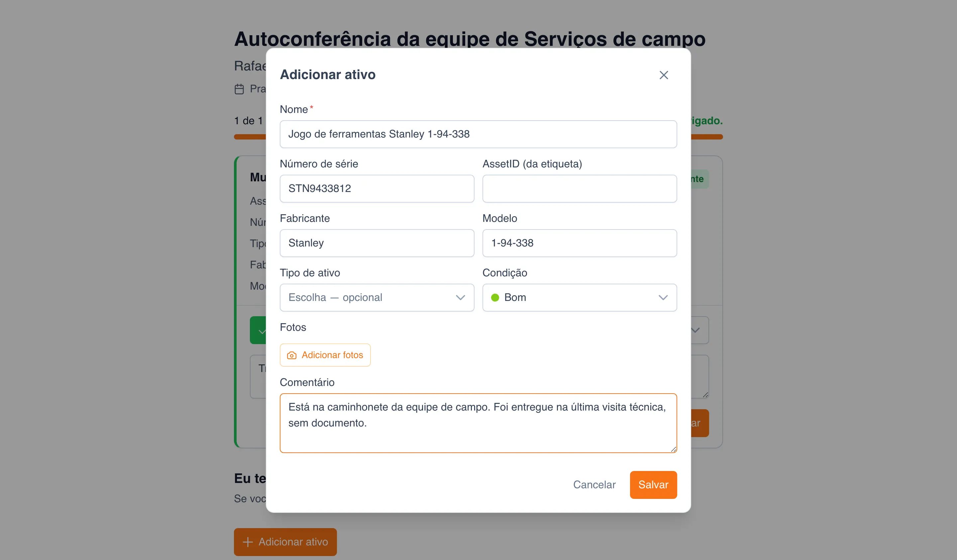
Task: Click the Tipo de ativo label
Action: [x=310, y=273]
